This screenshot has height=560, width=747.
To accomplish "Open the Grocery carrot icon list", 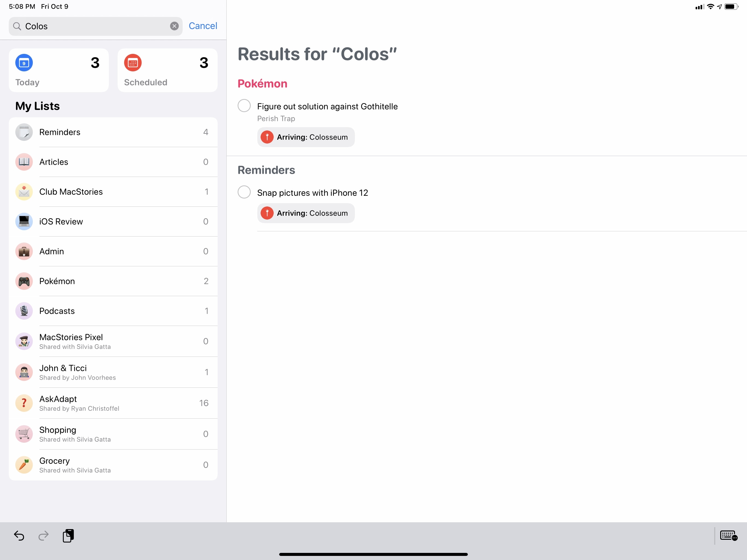I will (24, 465).
